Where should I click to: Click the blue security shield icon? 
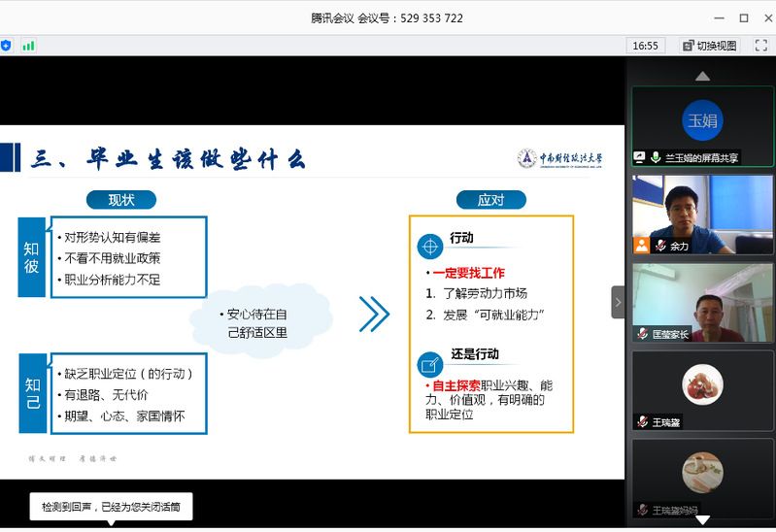coord(6,45)
